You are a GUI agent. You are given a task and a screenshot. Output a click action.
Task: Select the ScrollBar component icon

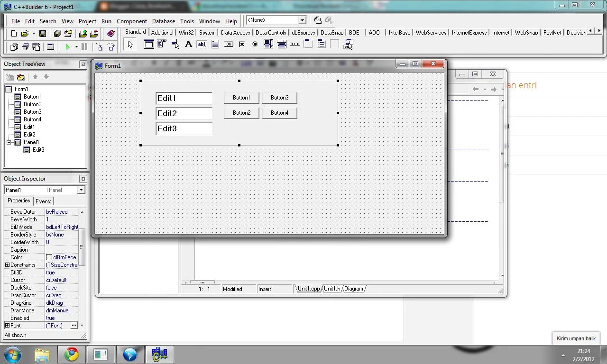click(x=294, y=44)
